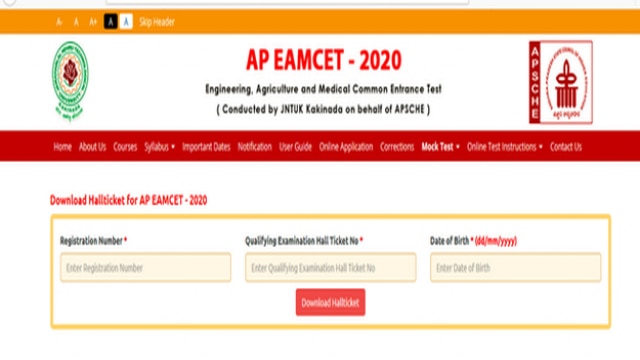
Task: Go to the Courses page
Action: pyautogui.click(x=125, y=147)
